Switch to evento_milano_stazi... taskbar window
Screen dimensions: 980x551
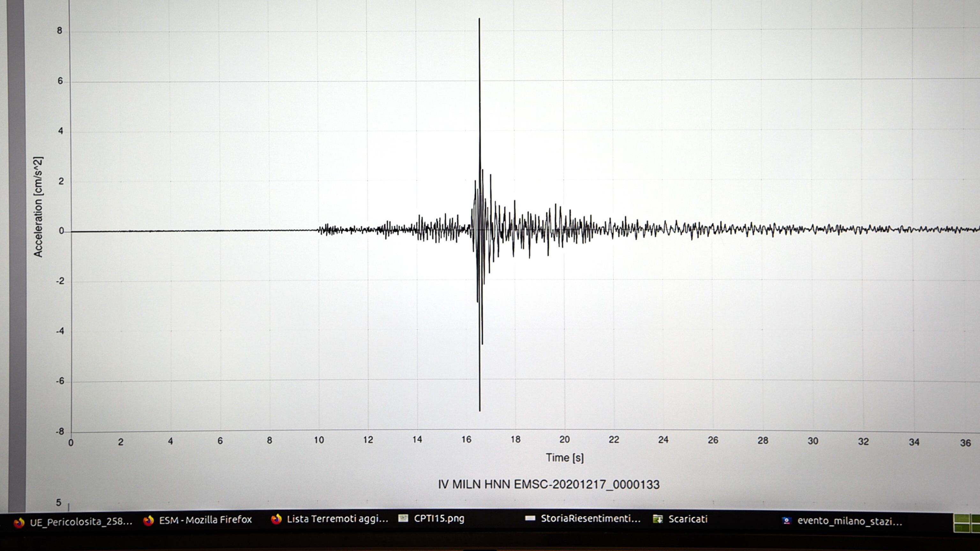point(842,521)
